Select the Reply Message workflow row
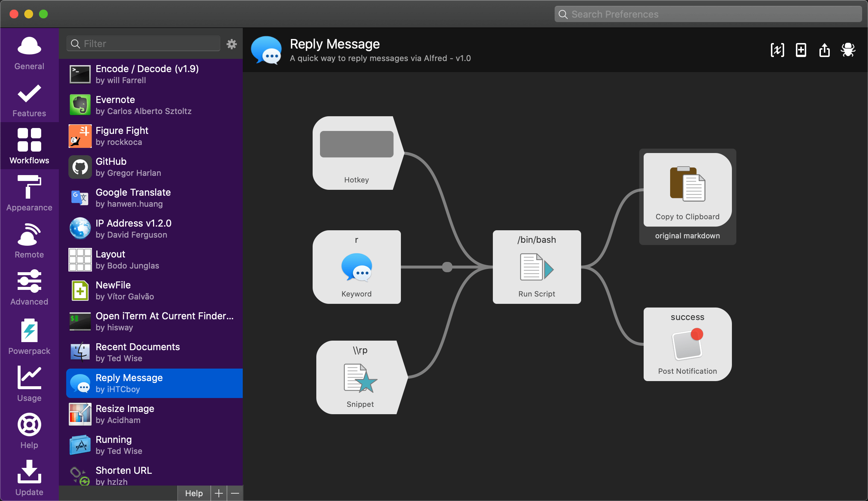This screenshot has height=501, width=868. pyautogui.click(x=154, y=383)
